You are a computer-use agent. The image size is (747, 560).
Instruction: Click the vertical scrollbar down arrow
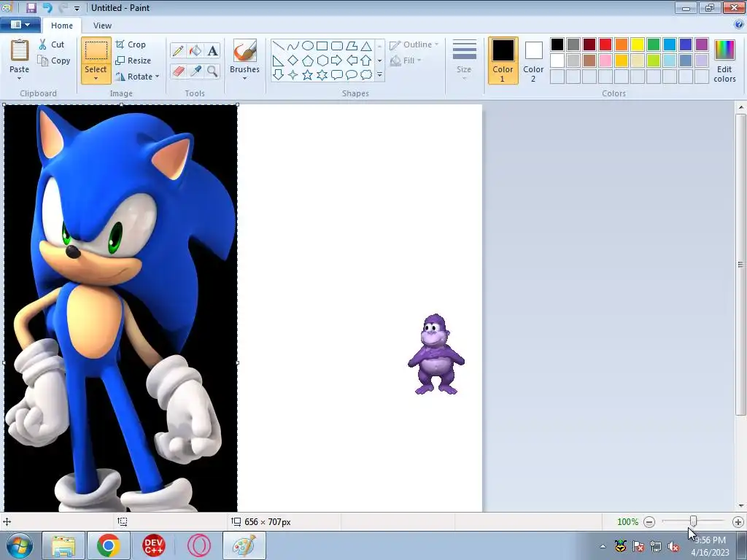click(741, 506)
